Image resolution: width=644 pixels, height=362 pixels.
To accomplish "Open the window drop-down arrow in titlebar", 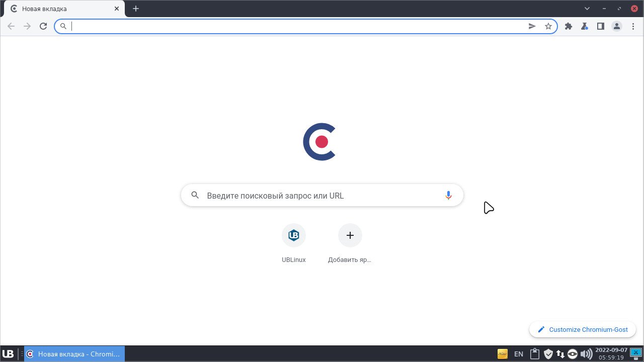I will click(x=587, y=9).
